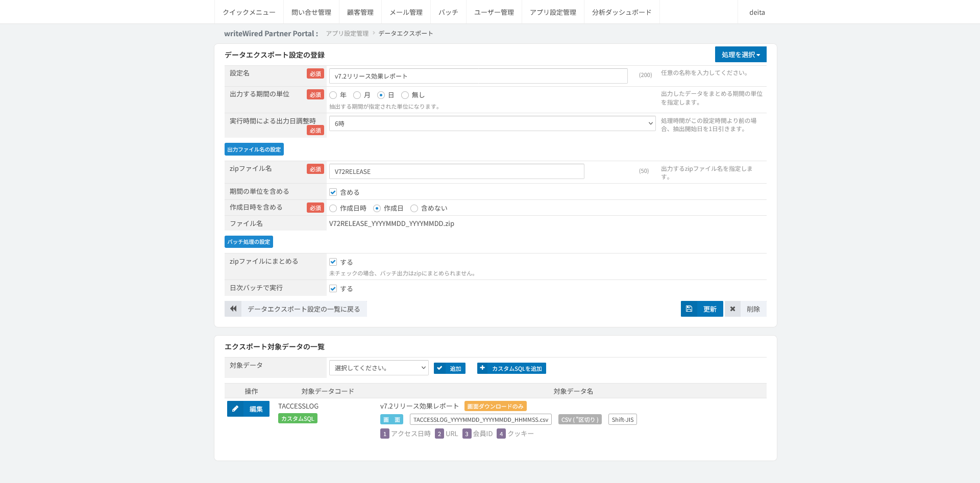This screenshot has height=483, width=980.
Task: Click the X icon beside 削除
Action: pyautogui.click(x=732, y=309)
